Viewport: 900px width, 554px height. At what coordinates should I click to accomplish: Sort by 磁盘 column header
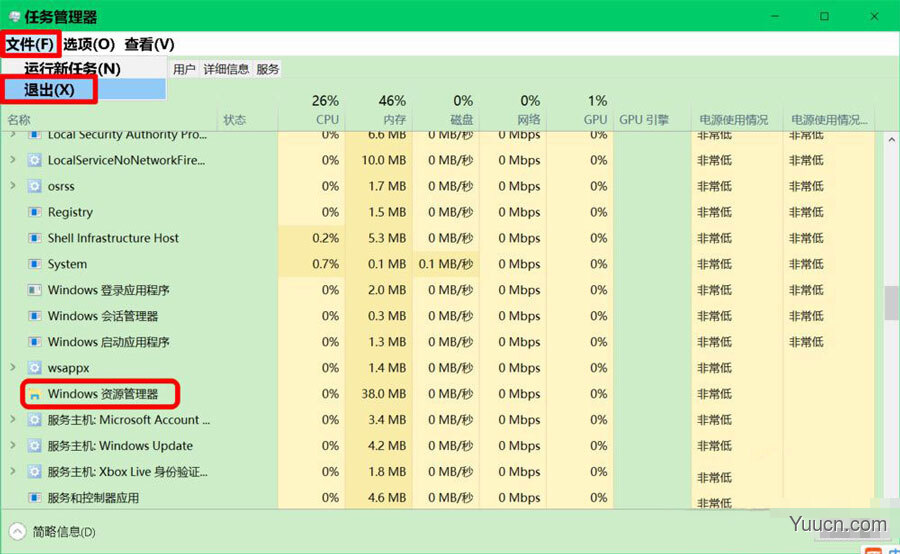coord(461,119)
